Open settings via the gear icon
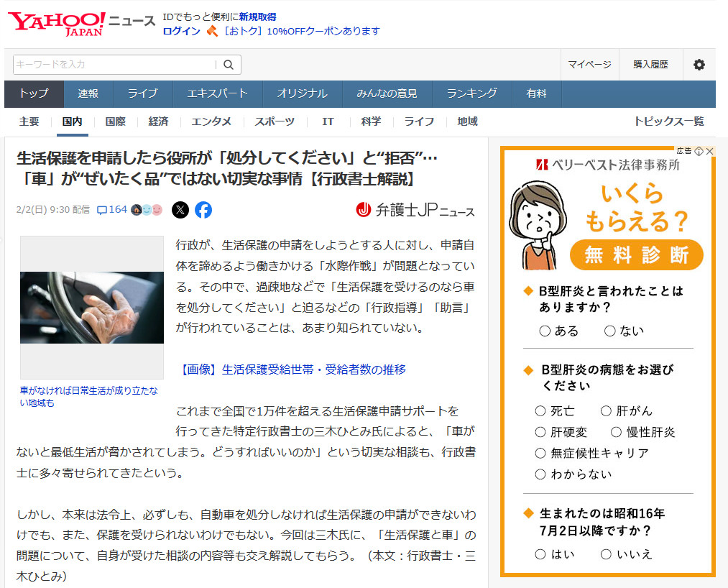 pos(699,65)
